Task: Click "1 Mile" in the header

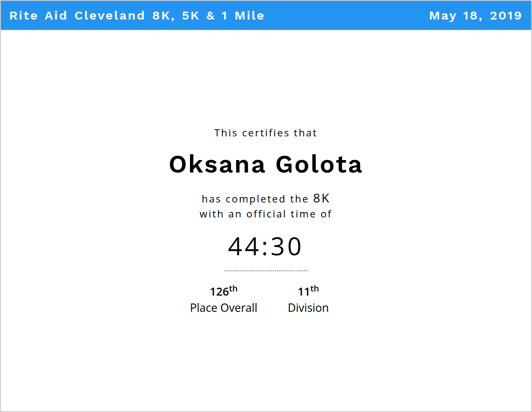Action: 243,16
